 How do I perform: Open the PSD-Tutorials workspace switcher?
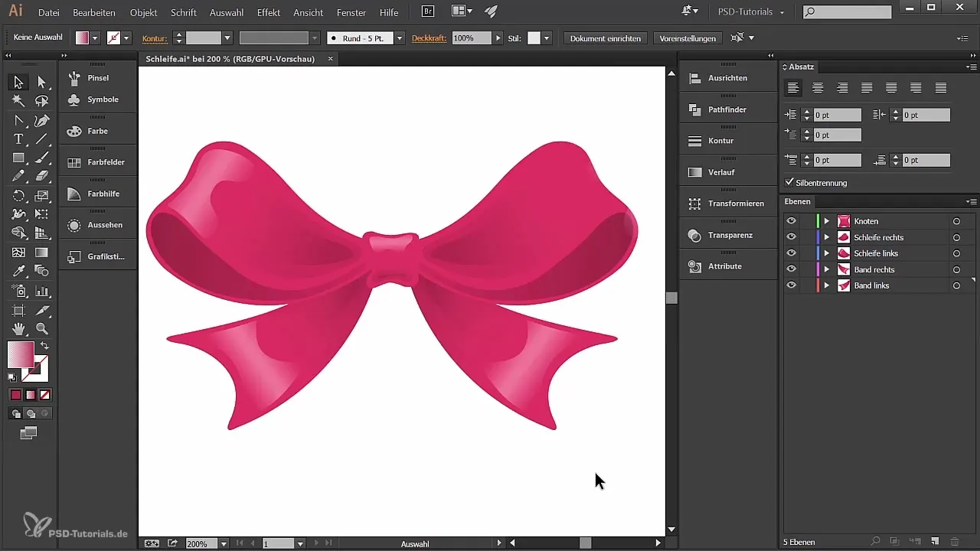(x=750, y=12)
